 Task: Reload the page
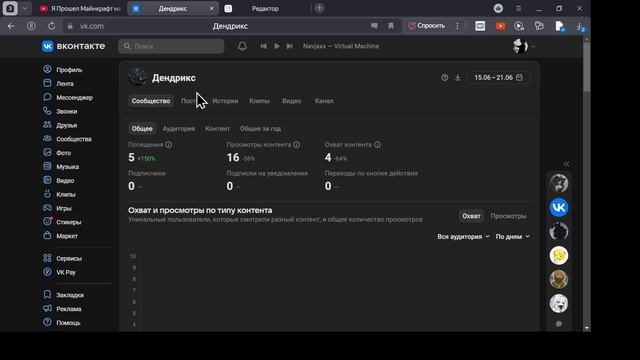(51, 26)
